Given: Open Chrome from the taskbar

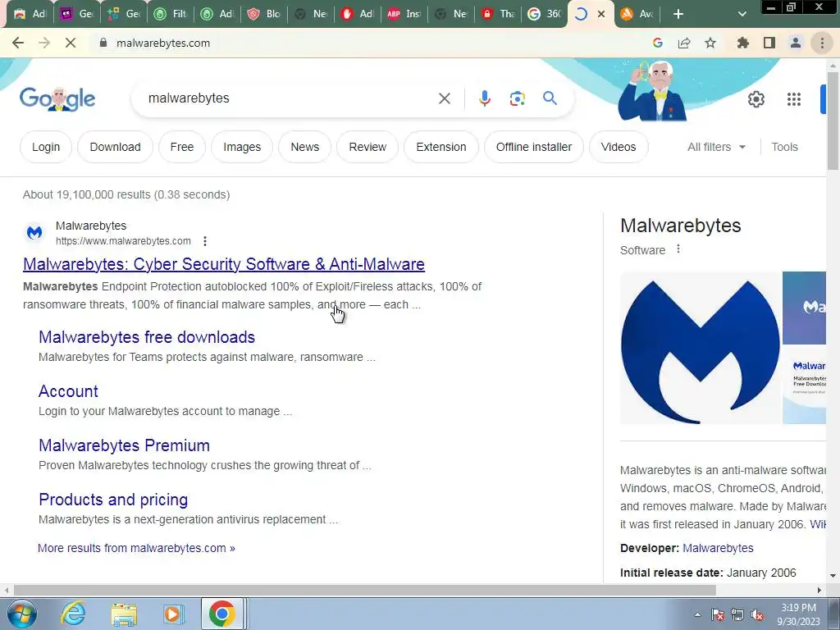Looking at the screenshot, I should pyautogui.click(x=222, y=614).
